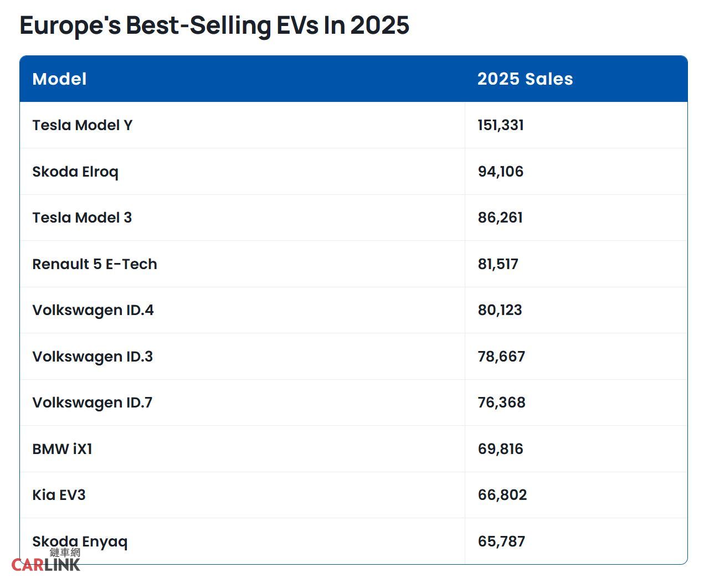Choose the Volkswagen ID.7 model cell

tap(93, 403)
